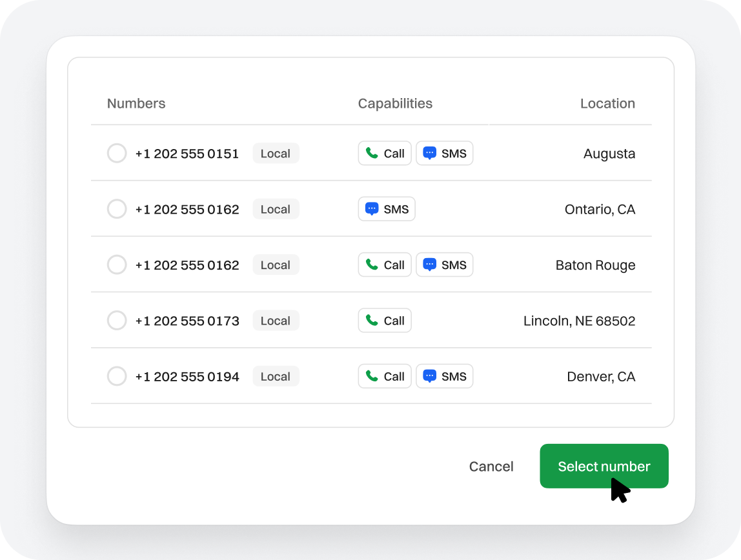Image resolution: width=741 pixels, height=560 pixels.
Task: Click the SMS bubble icon in Denver row
Action: point(429,377)
